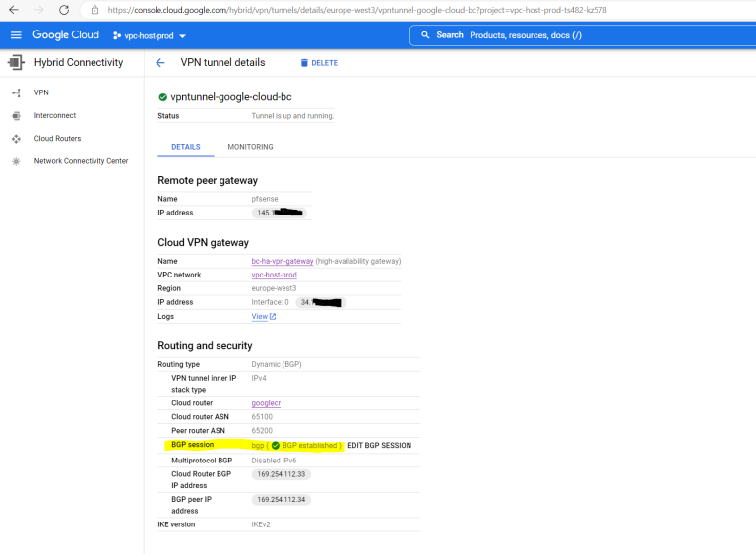Open Cloud Routers in the sidebar
Screen dimensions: 756x554
tap(57, 139)
